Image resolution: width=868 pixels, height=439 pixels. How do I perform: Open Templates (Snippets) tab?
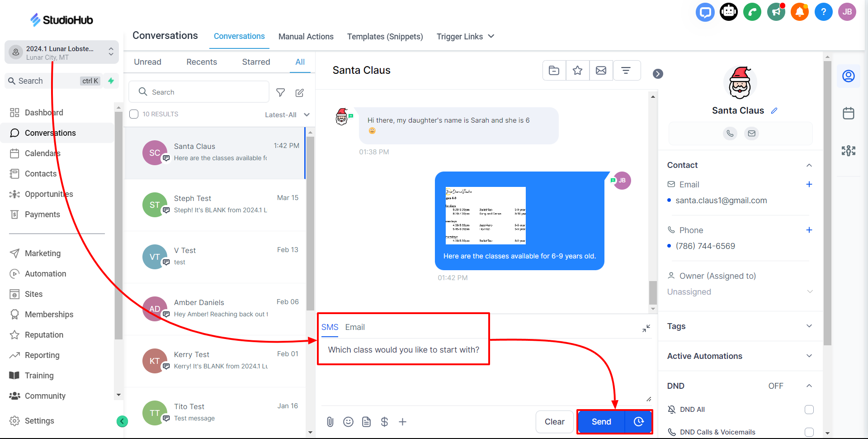(385, 37)
